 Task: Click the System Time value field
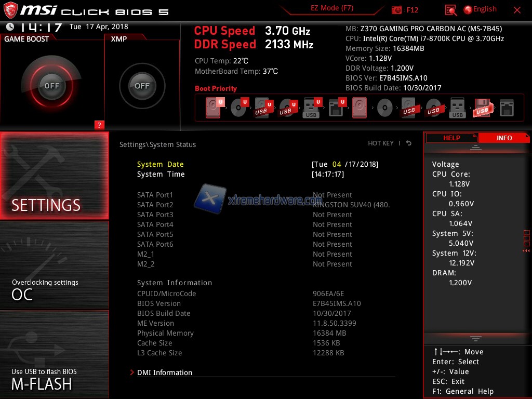(x=328, y=175)
